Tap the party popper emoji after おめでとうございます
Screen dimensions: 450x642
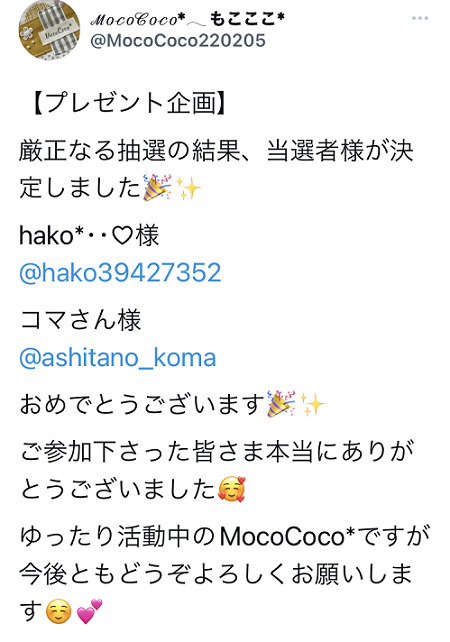click(x=281, y=404)
